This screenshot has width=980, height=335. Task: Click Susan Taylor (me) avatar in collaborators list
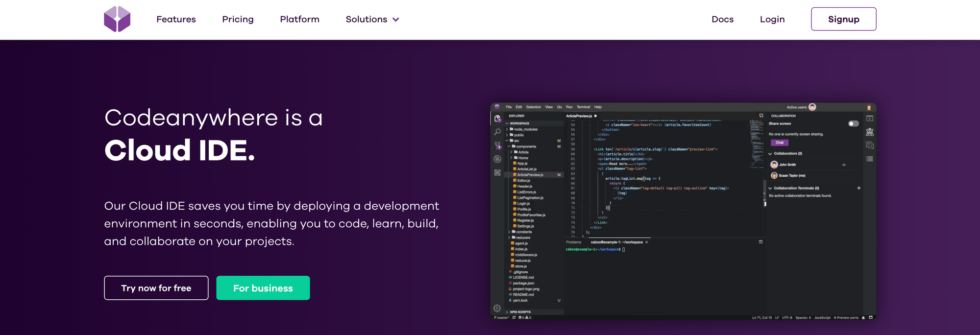pos(774,175)
